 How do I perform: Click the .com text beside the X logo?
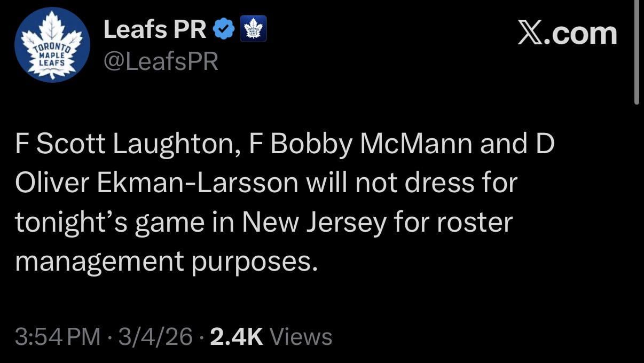click(582, 33)
